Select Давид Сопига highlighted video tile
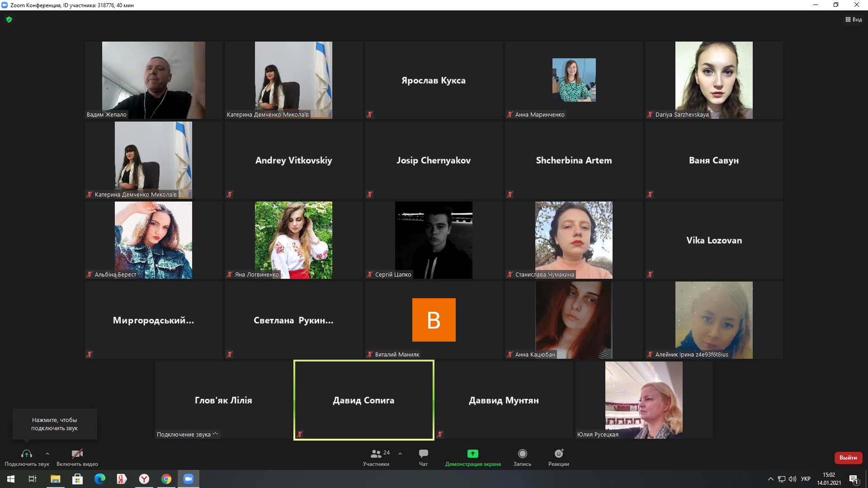 click(x=363, y=400)
